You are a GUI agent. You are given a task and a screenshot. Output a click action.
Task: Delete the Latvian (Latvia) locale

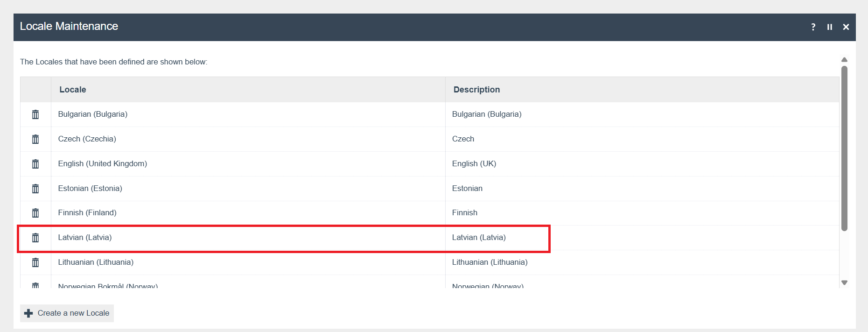coord(35,238)
